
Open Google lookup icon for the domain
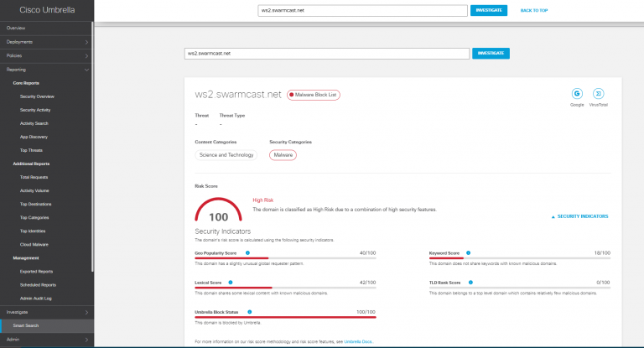click(x=577, y=94)
